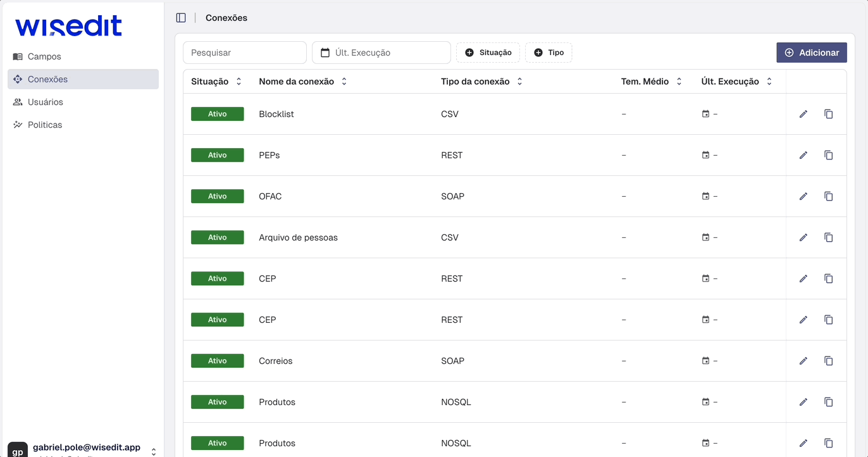Select the Conexões icon in the sidebar

click(x=17, y=79)
